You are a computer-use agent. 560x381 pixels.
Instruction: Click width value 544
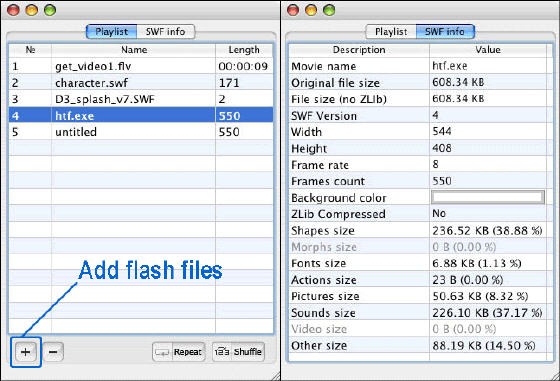coord(442,131)
